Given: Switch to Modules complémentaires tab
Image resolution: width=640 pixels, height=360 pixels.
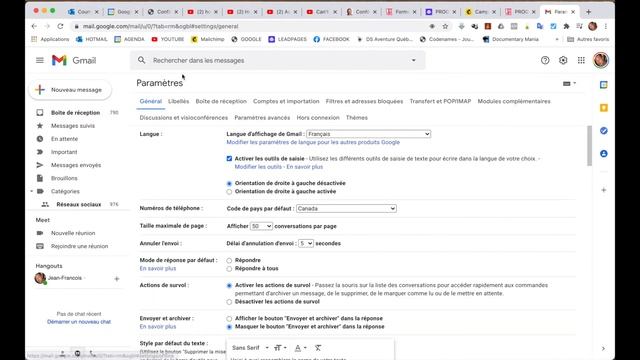Looking at the screenshot, I should tap(514, 101).
